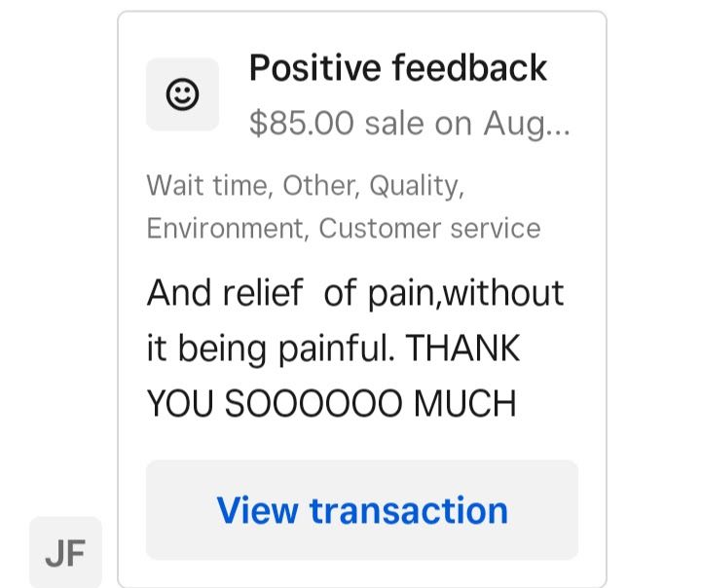Open the View transaction button
Viewport: 701px width, 588px height.
(x=362, y=510)
